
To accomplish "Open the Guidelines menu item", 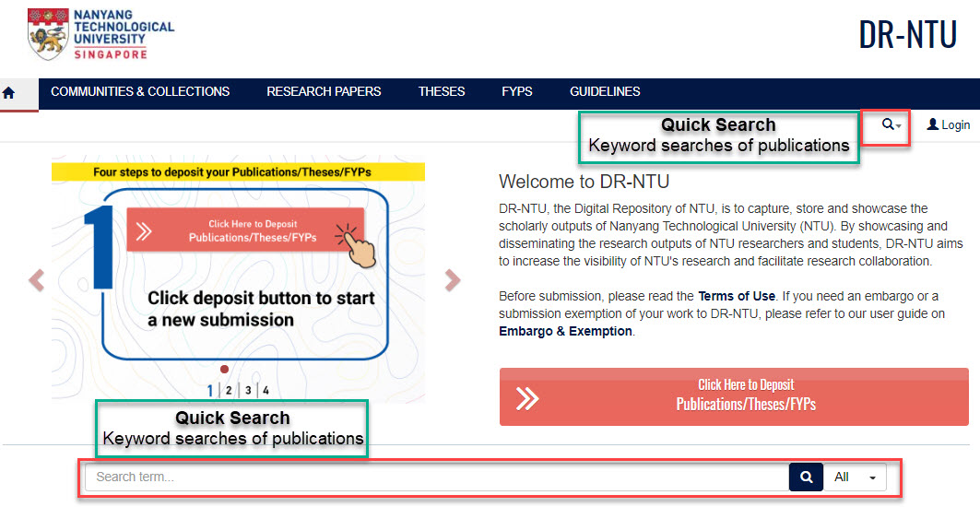I will [x=605, y=92].
